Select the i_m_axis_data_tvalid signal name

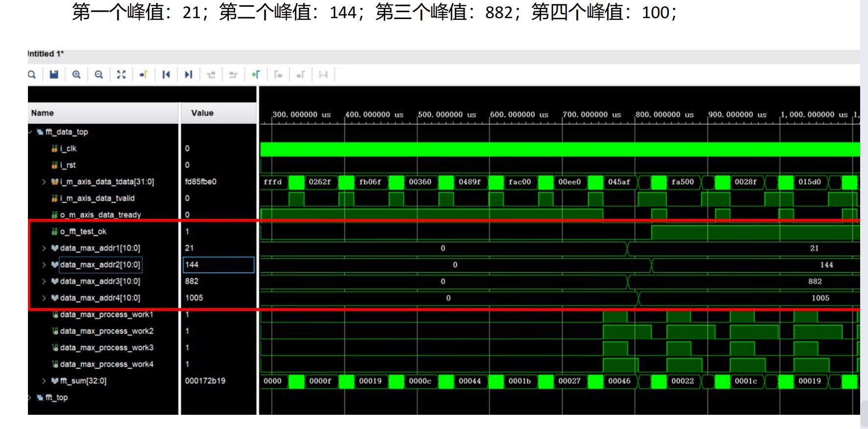tap(97, 198)
